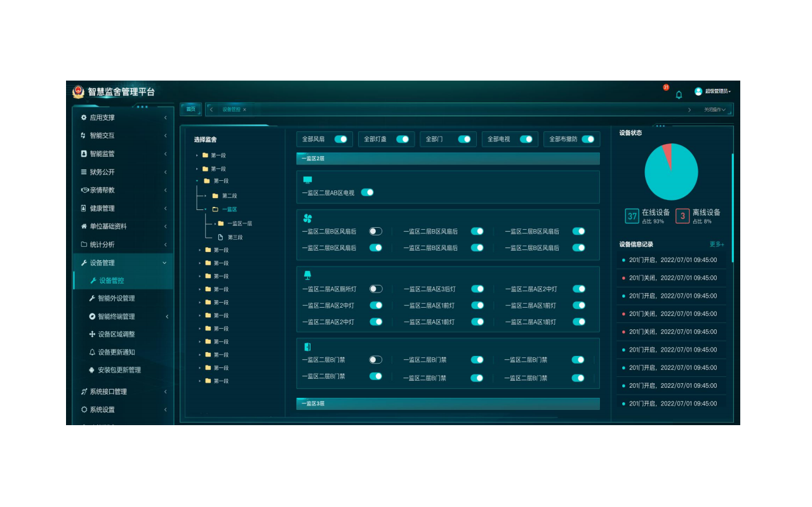Click the bell icon beside 设备更新通知
The image size is (812, 507).
click(92, 352)
